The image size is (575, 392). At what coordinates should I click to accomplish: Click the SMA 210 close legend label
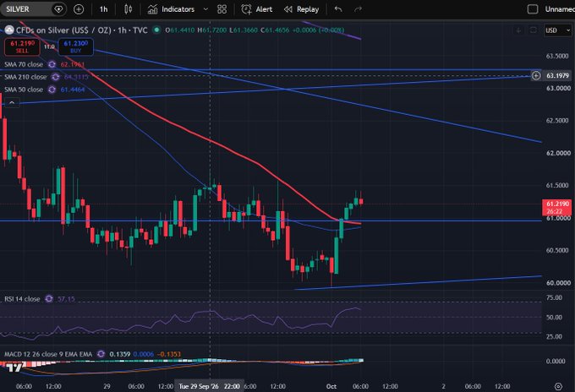pyautogui.click(x=25, y=77)
